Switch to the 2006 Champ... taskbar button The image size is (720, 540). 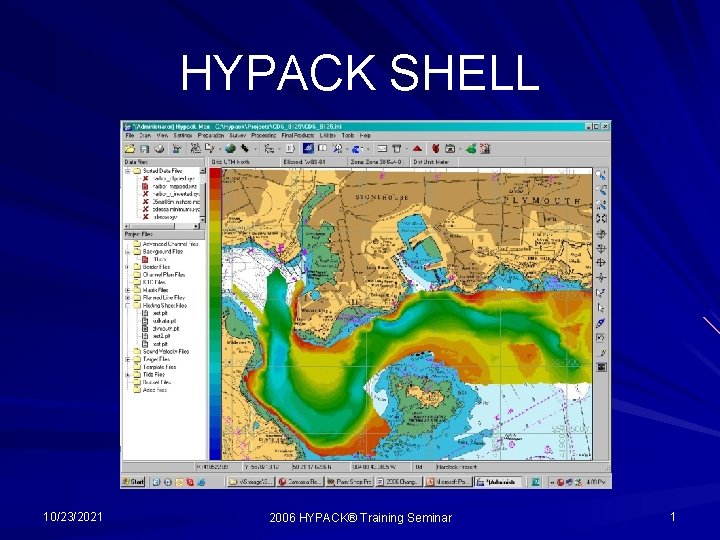click(x=398, y=482)
